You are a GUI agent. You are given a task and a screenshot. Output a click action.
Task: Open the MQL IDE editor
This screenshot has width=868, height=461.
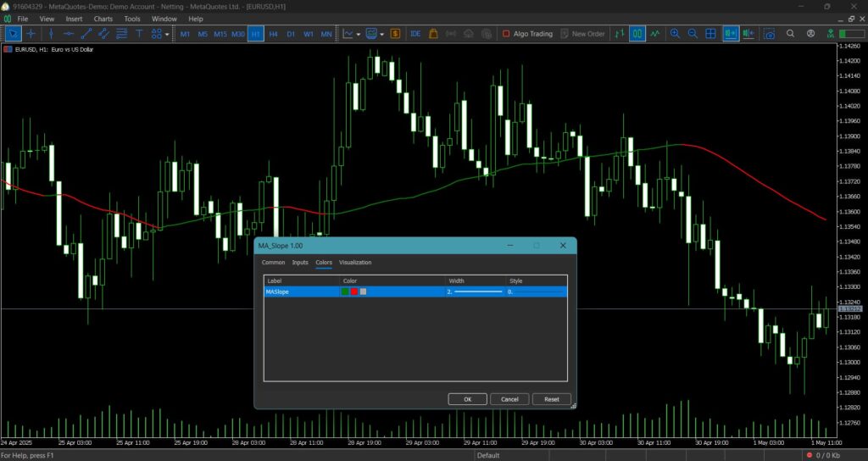415,34
